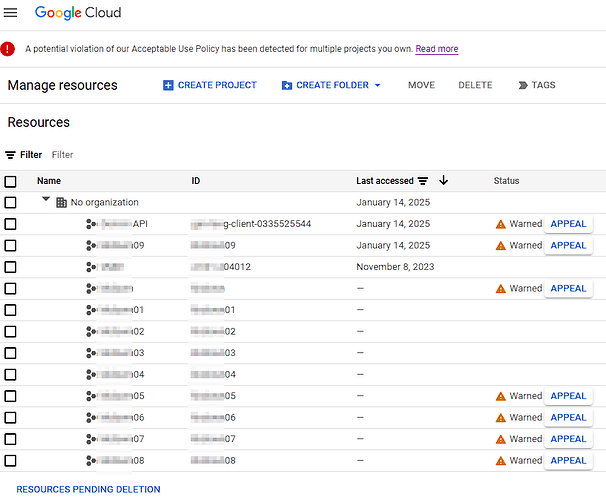
Task: Open the Create Folder dropdown arrow
Action: (378, 85)
